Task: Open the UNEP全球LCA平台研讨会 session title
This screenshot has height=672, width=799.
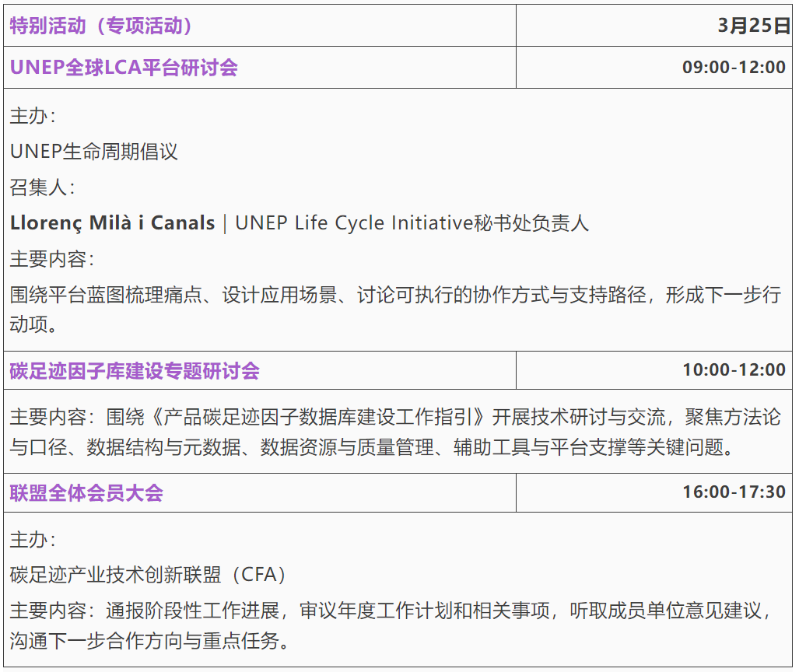Action: pyautogui.click(x=124, y=68)
